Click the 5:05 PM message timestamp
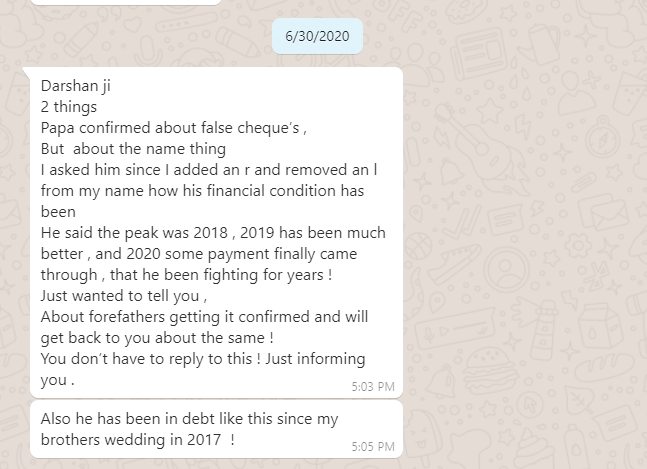 point(373,446)
